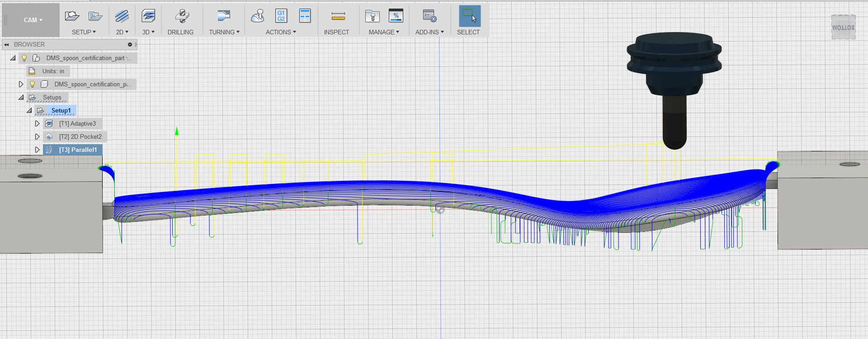Click the 2D milling strategies icon

pyautogui.click(x=122, y=16)
